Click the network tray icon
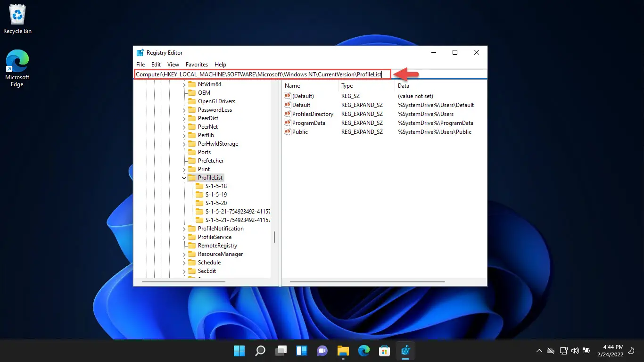 563,351
